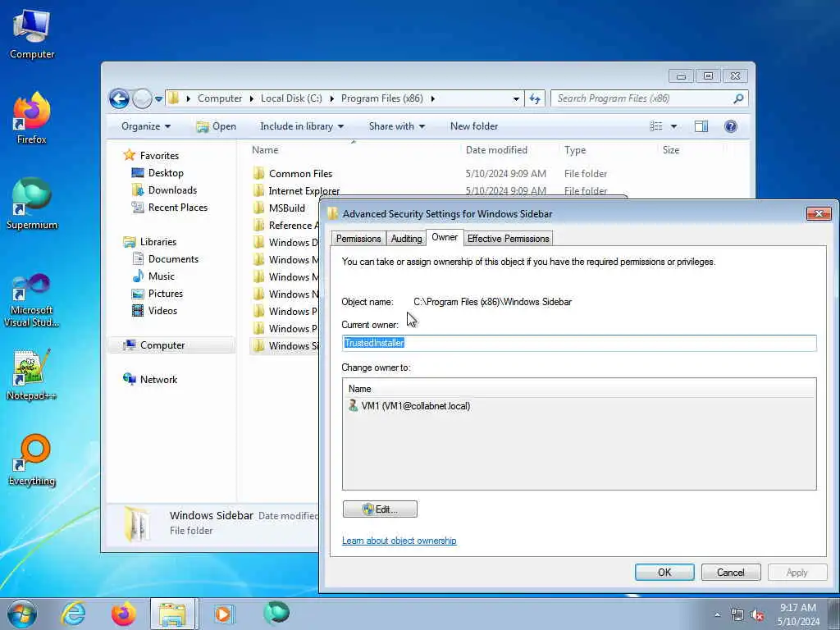Expand the arrow after Program Files (x86) breadcrumb
Image resolution: width=840 pixels, height=630 pixels.
[433, 98]
